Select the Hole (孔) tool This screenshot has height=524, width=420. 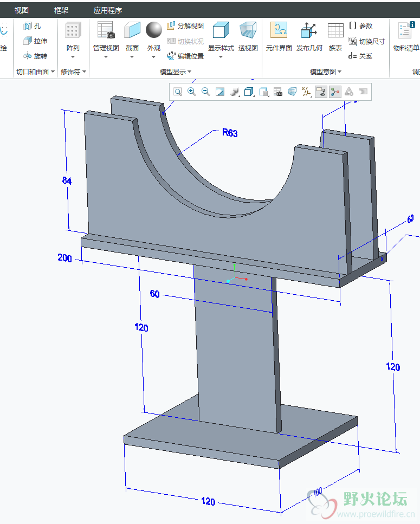(x=33, y=25)
